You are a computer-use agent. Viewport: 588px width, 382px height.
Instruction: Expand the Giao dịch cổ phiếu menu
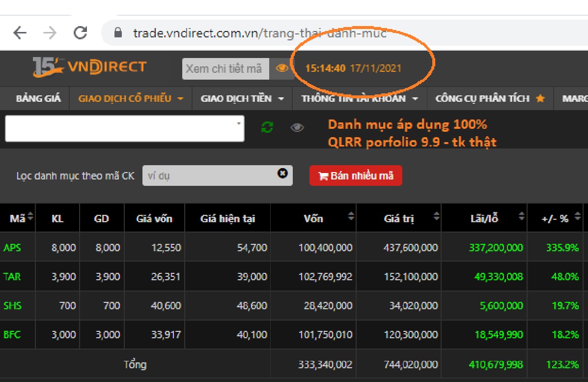click(131, 98)
